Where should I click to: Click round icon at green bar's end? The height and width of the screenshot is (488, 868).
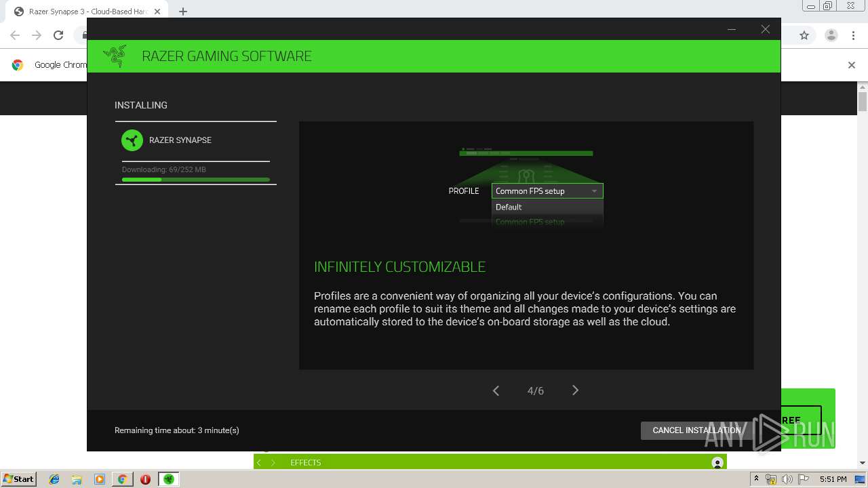[x=717, y=462]
